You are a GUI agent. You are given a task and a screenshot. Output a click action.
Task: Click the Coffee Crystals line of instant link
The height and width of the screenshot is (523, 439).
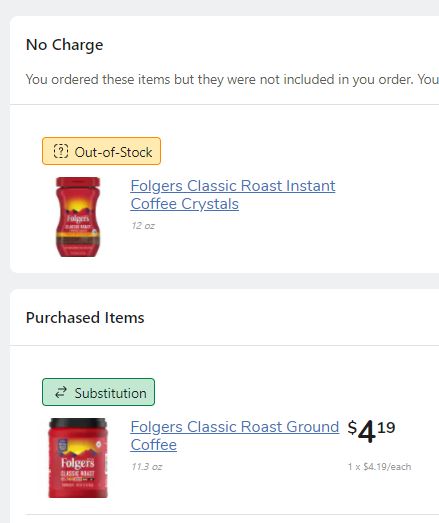184,204
